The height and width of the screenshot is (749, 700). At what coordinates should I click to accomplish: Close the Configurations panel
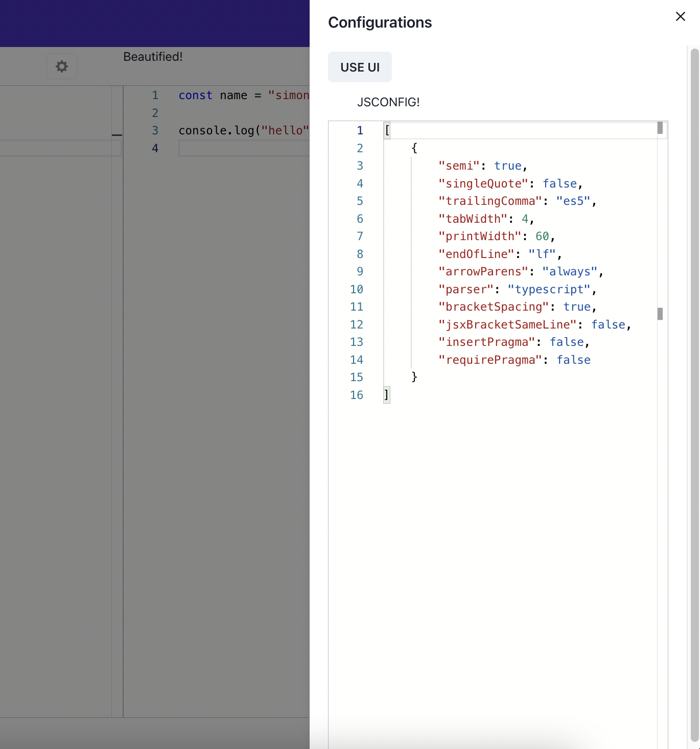pos(680,16)
